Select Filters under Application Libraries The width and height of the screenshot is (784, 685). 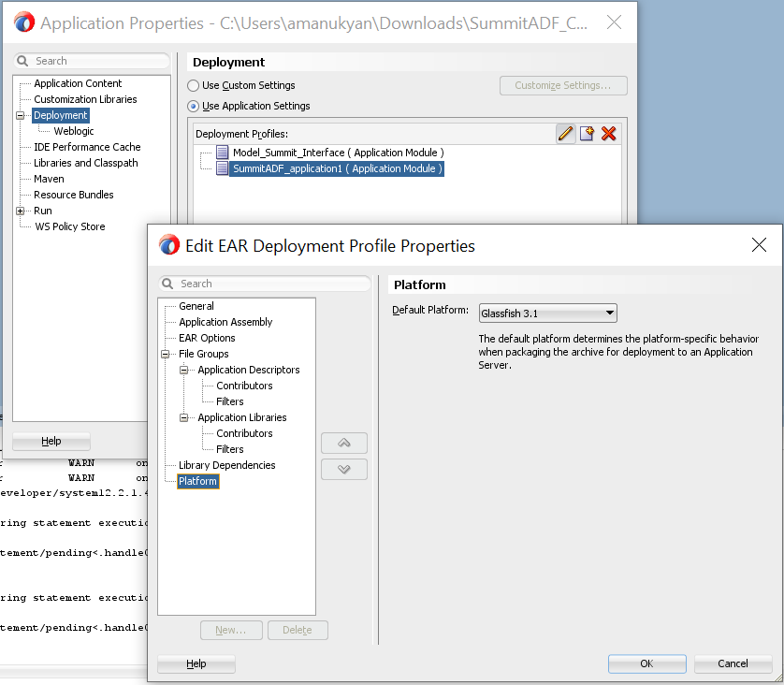[229, 449]
